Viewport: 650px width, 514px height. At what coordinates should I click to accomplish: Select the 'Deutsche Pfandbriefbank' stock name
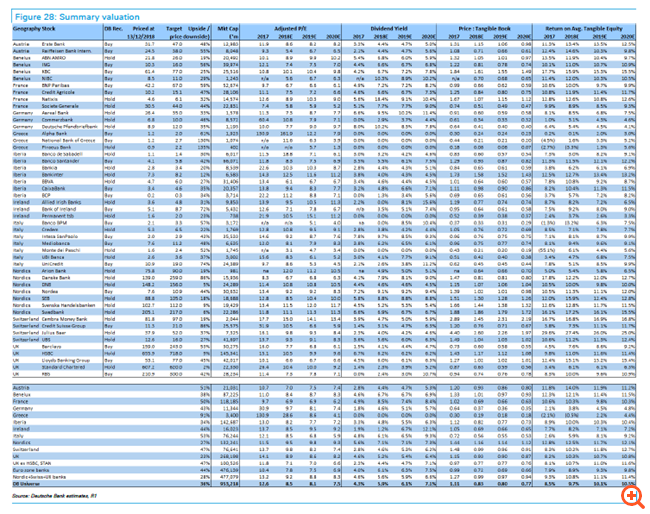coord(70,126)
